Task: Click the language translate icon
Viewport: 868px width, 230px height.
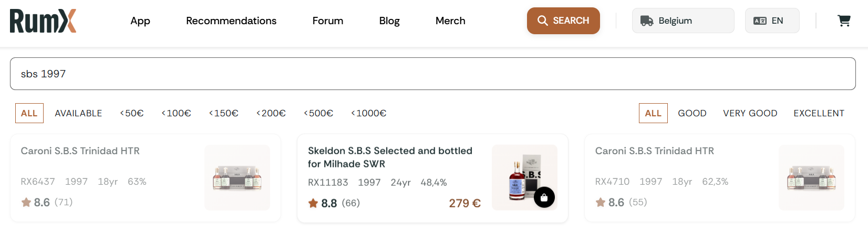Action: (x=760, y=21)
